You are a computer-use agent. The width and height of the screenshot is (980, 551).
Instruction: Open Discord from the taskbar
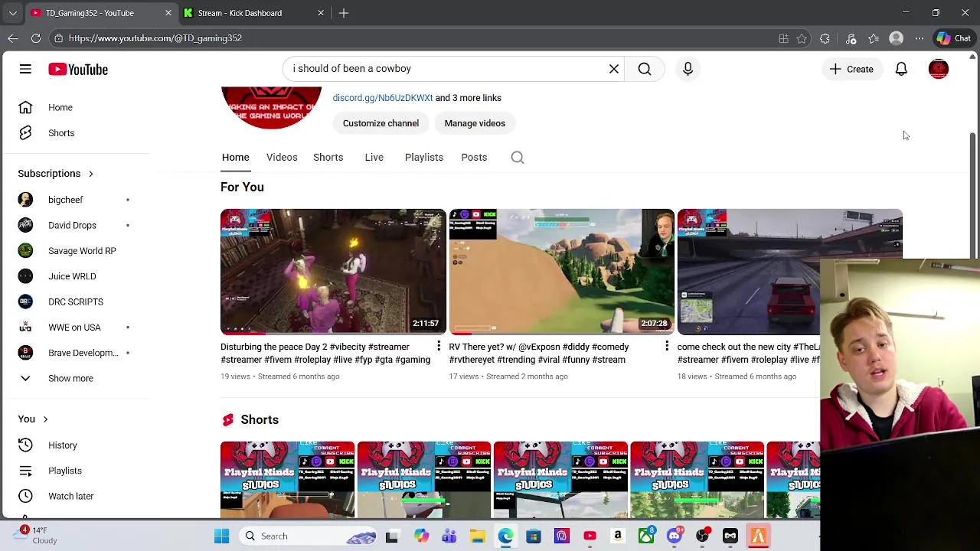675,536
